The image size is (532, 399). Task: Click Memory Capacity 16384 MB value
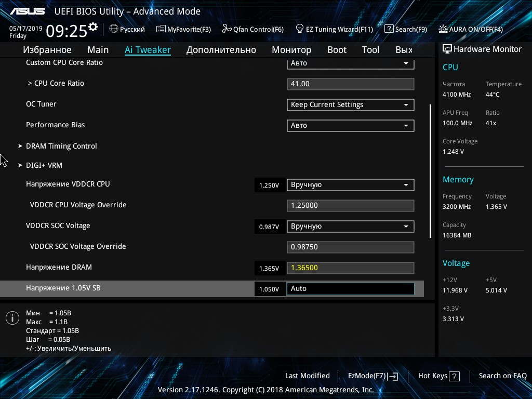point(457,235)
